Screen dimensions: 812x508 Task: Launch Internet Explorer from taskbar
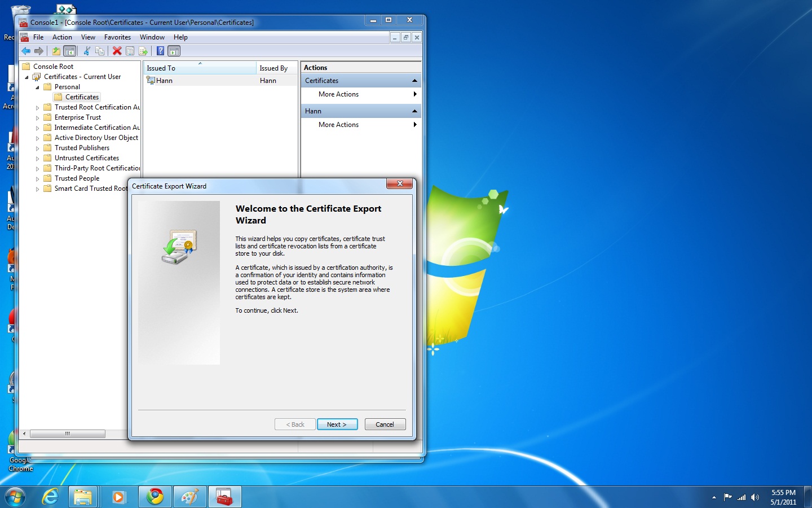coord(50,497)
